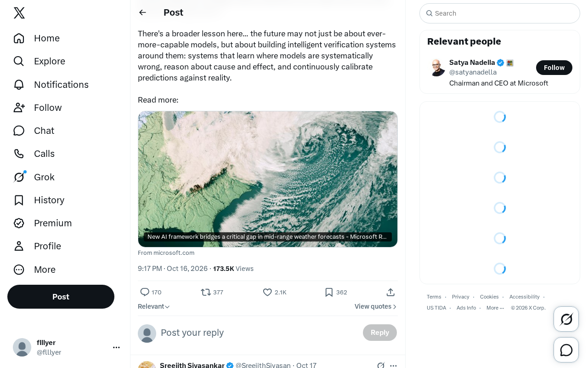Go back using the arrow icon

pos(142,12)
